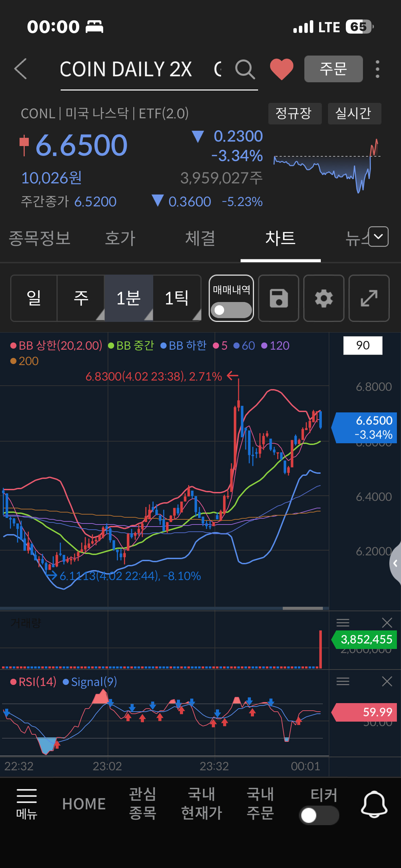The height and width of the screenshot is (868, 401).
Task: Go to HOME in bottom bar
Action: point(84,804)
